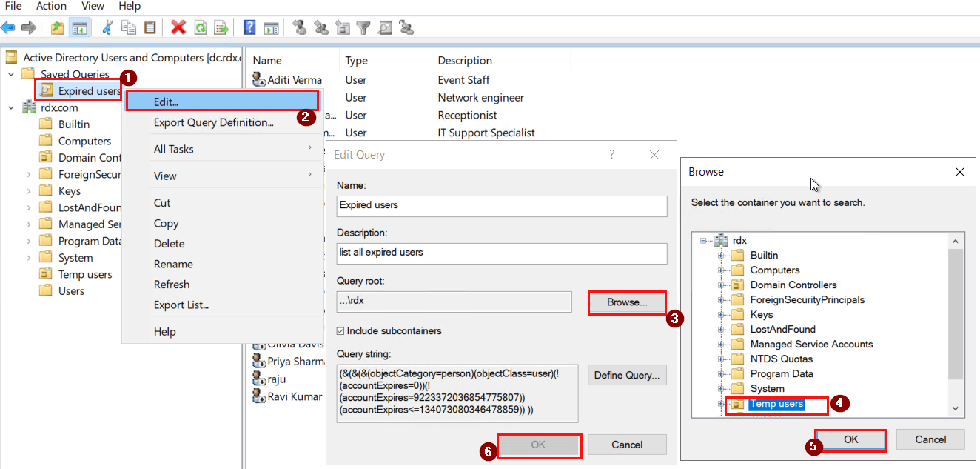The height and width of the screenshot is (469, 980).
Task: Open the Filter options funnel icon
Action: 362,27
